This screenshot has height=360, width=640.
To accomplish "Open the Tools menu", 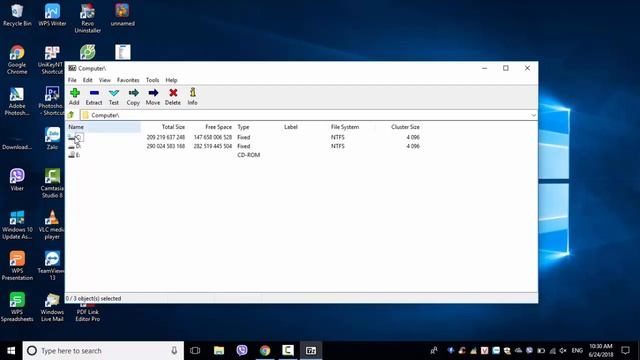I will [x=152, y=80].
